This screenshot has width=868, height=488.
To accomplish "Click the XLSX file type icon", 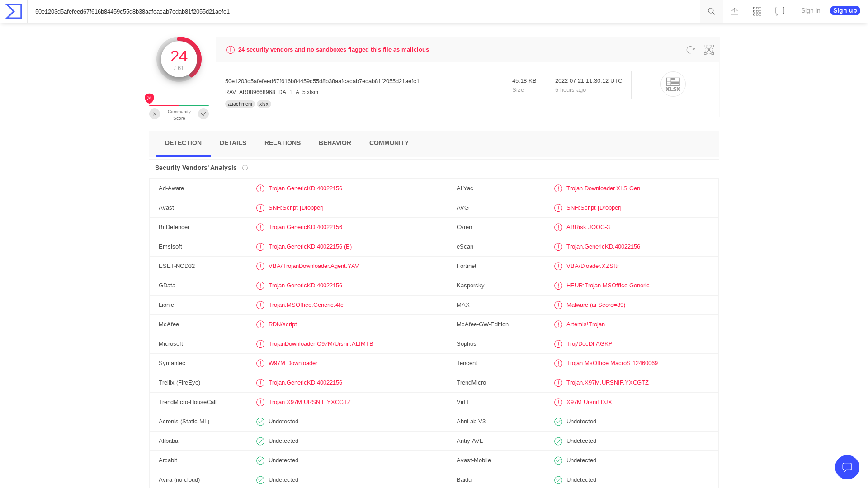I will (673, 84).
